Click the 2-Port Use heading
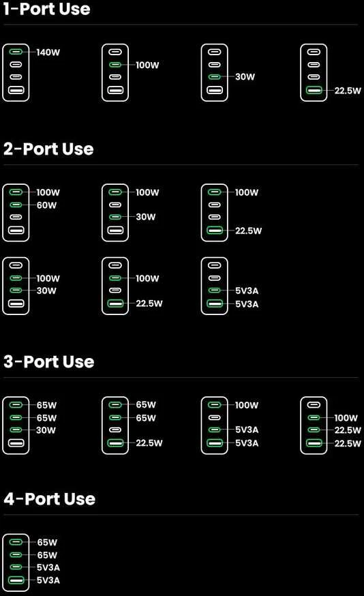 pyautogui.click(x=48, y=149)
